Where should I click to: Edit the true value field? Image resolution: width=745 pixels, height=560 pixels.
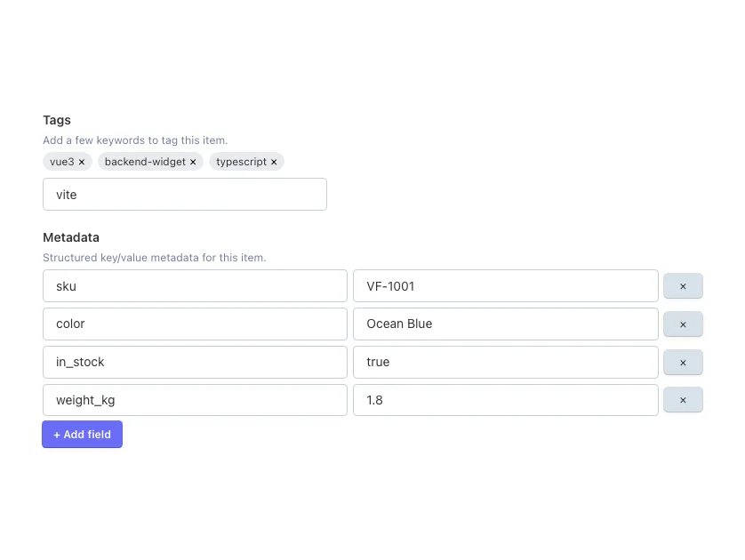[506, 362]
